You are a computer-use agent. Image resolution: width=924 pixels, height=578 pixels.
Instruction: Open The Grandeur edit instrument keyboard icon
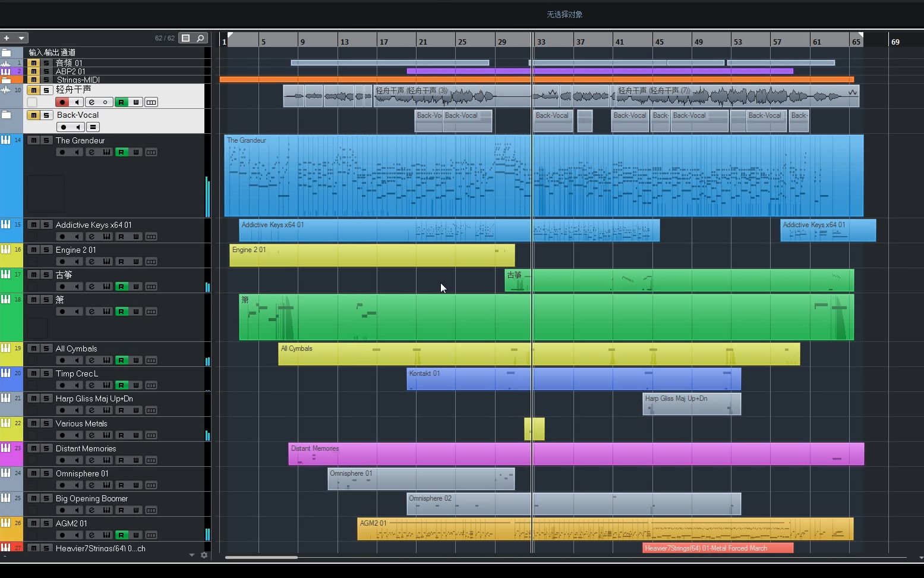tap(106, 152)
